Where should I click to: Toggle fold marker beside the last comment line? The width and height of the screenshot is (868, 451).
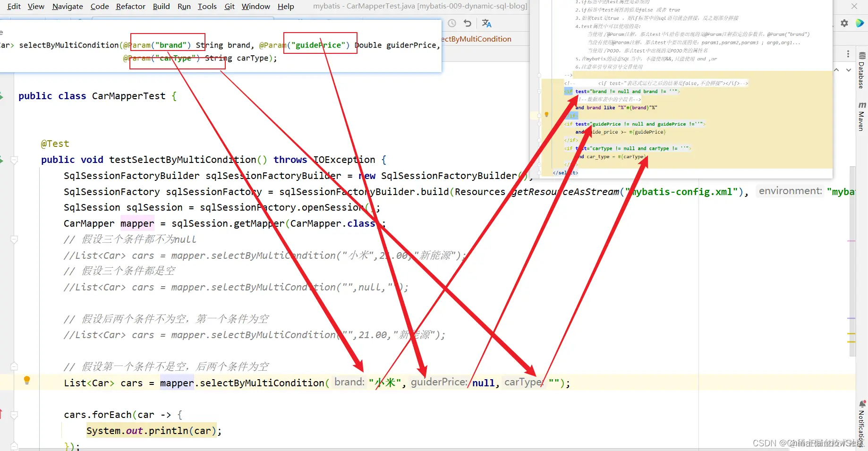(x=14, y=366)
